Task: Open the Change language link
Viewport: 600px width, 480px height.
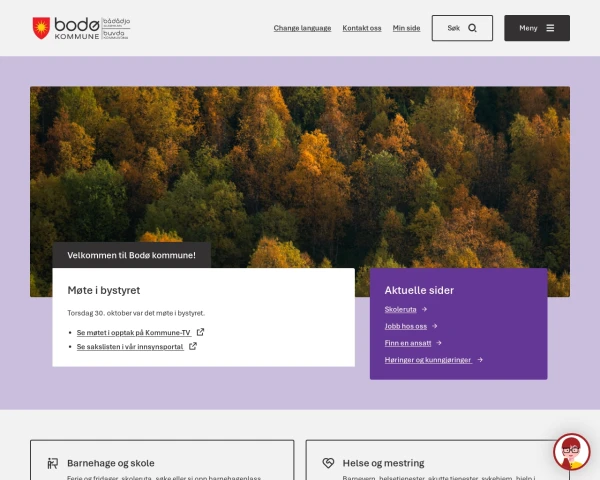Action: [302, 28]
